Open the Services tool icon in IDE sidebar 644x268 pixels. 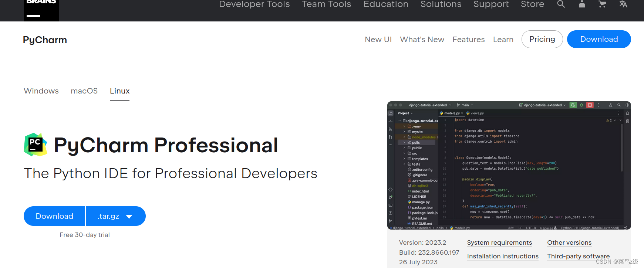tap(391, 190)
